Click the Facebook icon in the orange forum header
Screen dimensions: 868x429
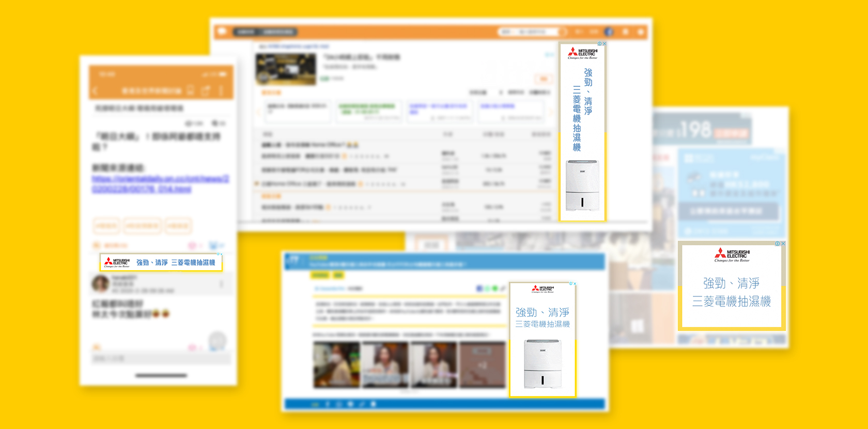pos(609,32)
